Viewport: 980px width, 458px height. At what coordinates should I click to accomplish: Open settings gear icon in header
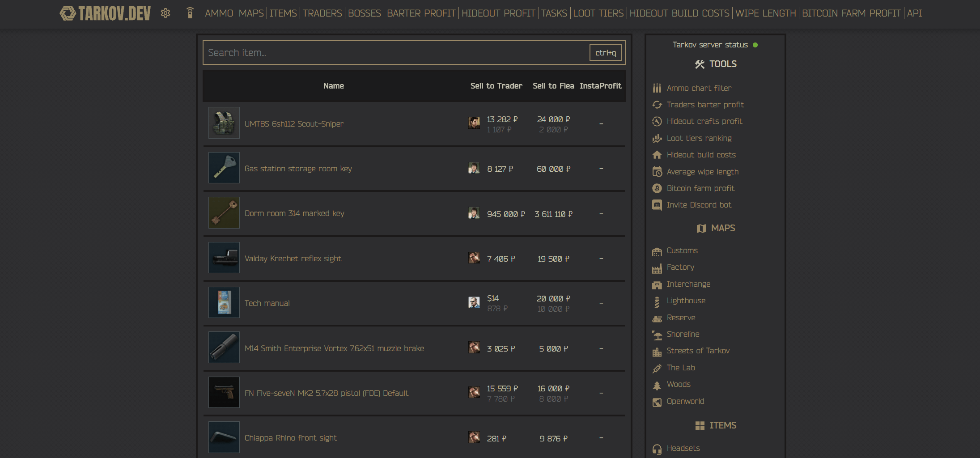coord(165,13)
